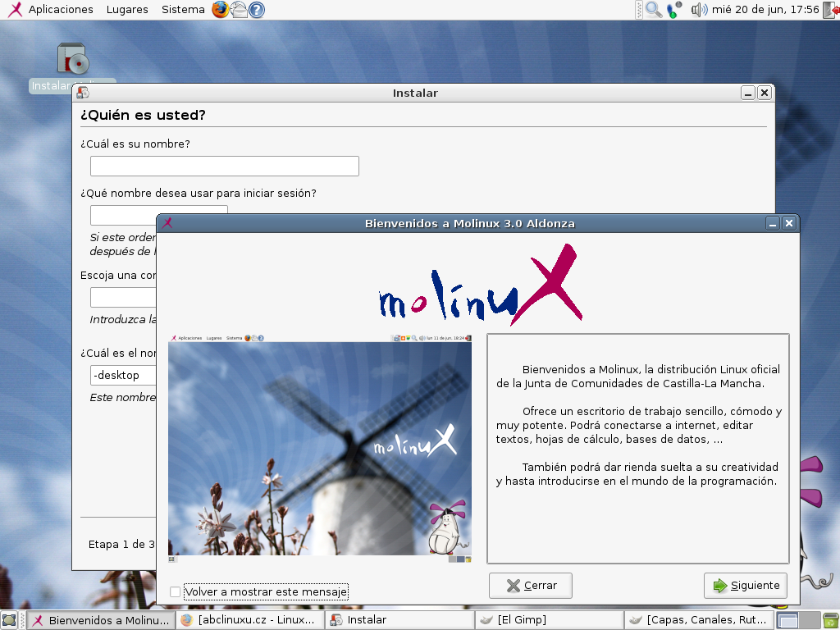
Task: Open the help launcher (question mark icon)
Action: (257, 10)
